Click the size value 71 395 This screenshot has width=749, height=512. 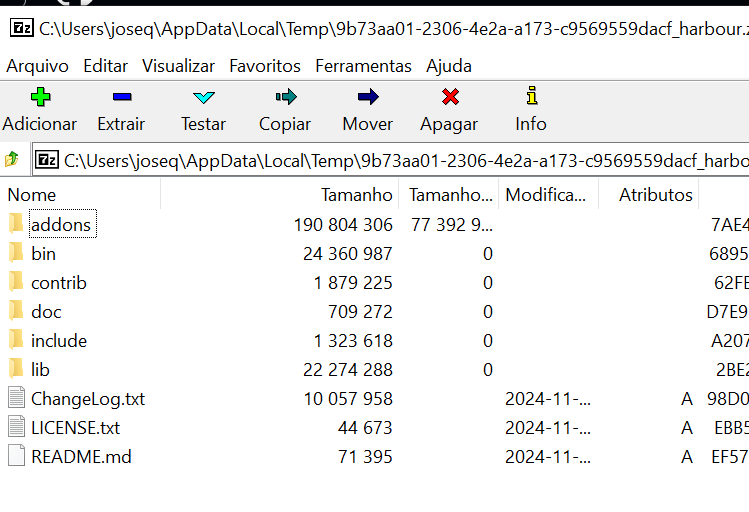pyautogui.click(x=365, y=457)
